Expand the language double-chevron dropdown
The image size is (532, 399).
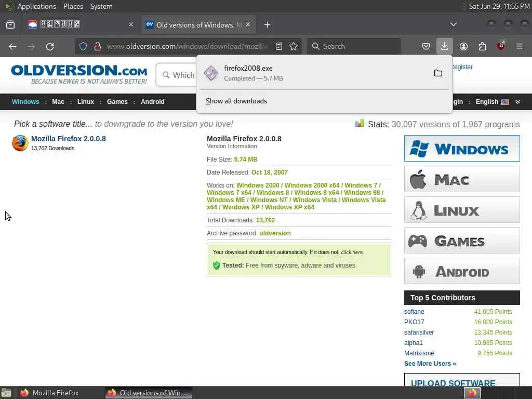pos(518,102)
